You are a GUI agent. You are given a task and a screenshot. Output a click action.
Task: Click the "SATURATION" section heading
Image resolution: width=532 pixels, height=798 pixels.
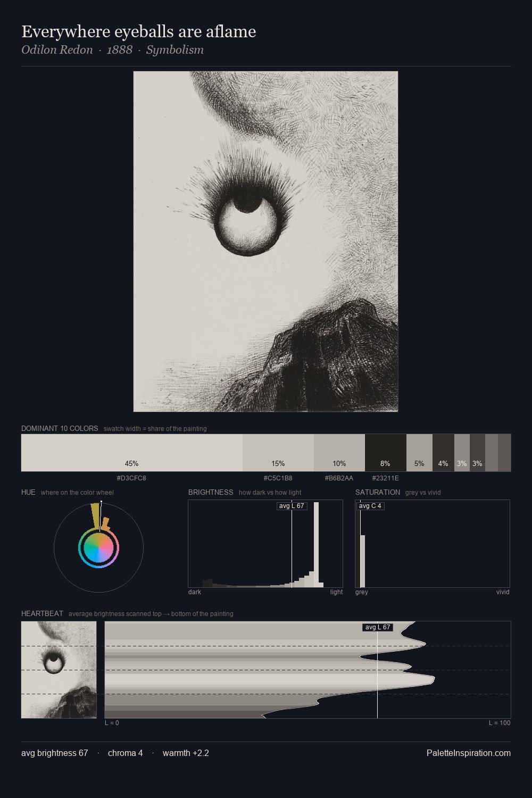point(378,492)
